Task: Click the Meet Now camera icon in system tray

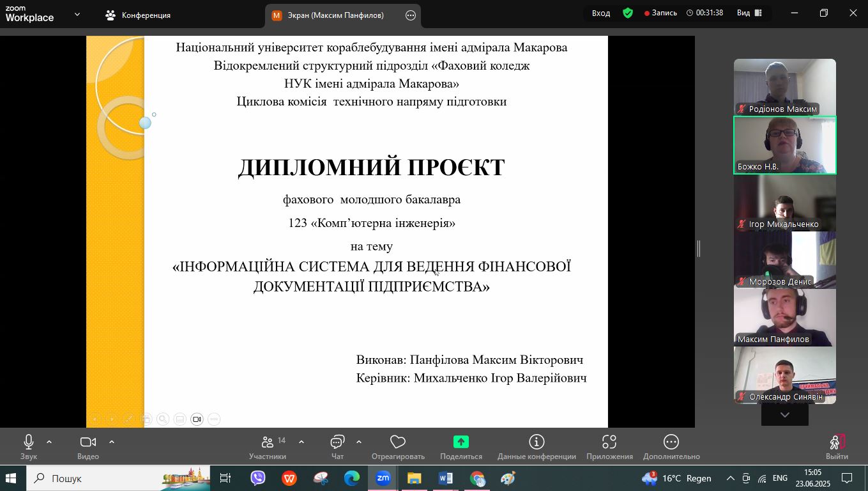Action: (x=746, y=478)
